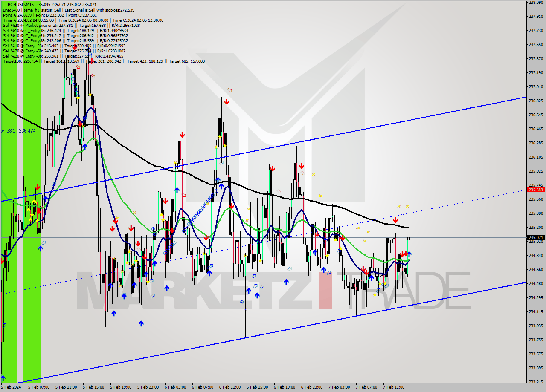Click the 236.105 price axis label

536,157
